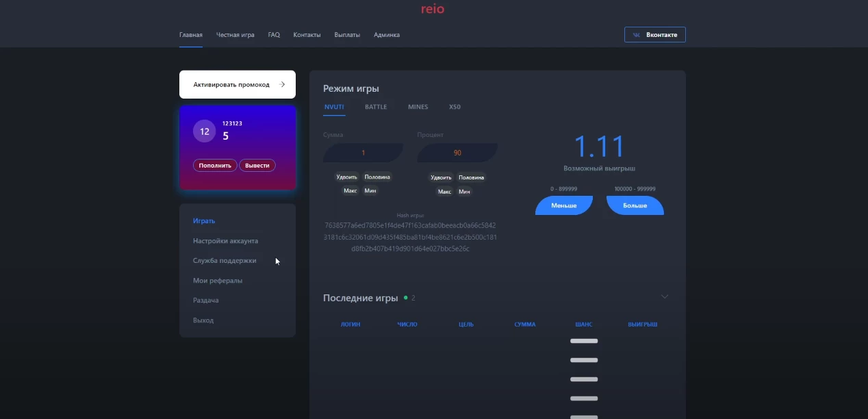
Task: Click the Пополнить balance button
Action: click(x=215, y=165)
